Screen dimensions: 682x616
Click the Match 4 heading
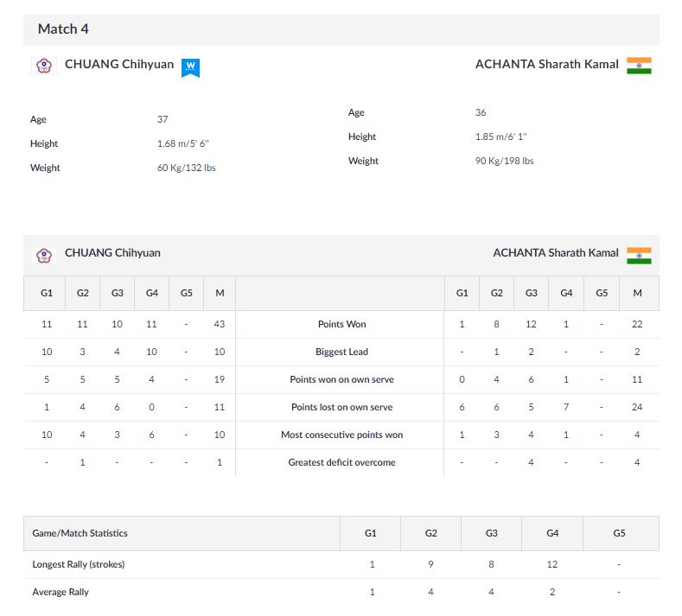pyautogui.click(x=63, y=29)
